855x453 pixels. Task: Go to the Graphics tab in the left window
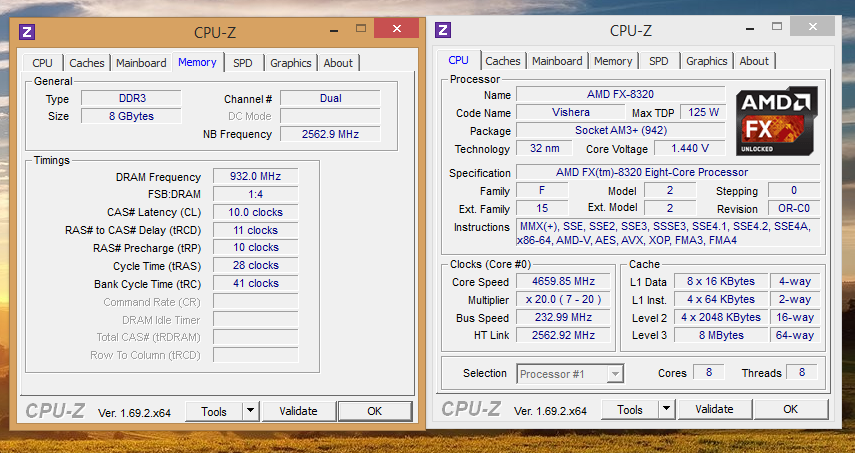[291, 63]
